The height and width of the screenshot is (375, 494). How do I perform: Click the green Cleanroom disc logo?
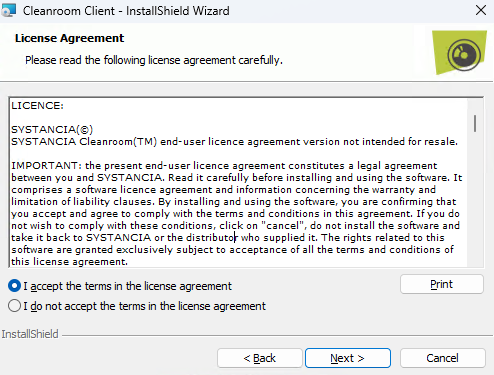pos(459,53)
